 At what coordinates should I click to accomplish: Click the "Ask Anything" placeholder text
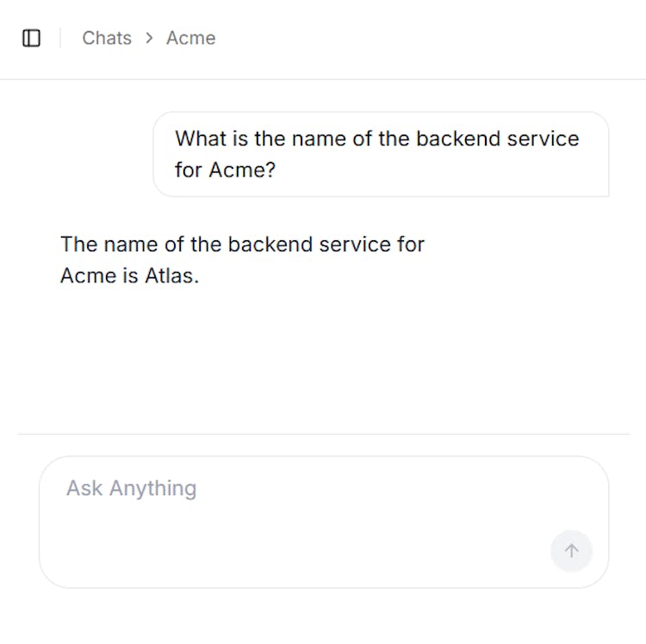(131, 488)
